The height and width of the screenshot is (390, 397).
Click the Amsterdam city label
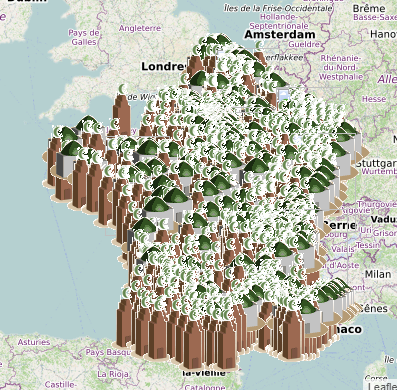pos(280,34)
